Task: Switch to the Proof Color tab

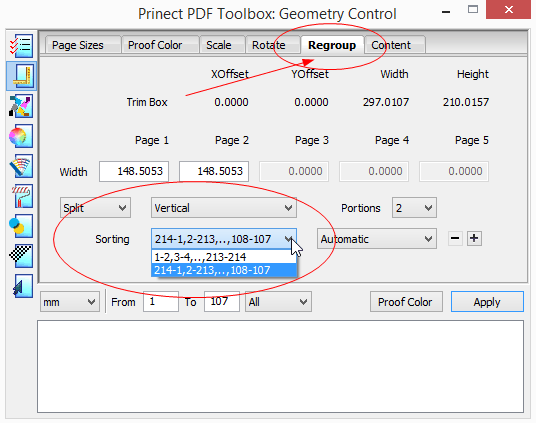Action: point(160,45)
